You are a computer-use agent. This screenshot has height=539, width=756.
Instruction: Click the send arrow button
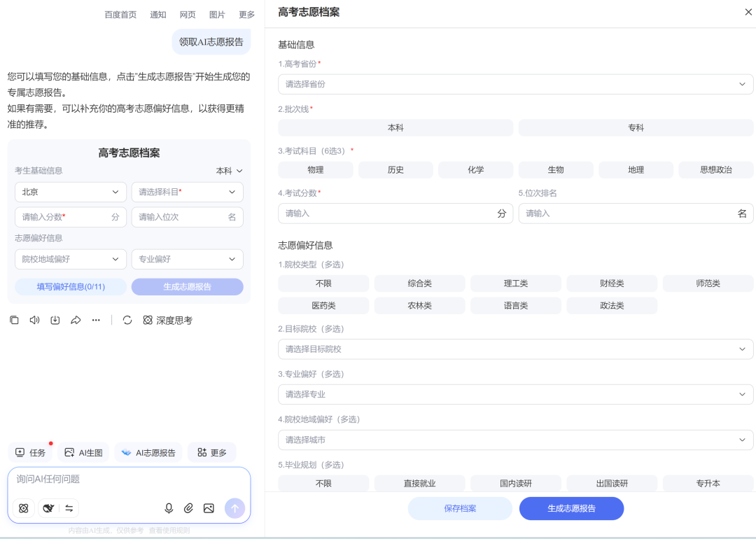coord(234,508)
